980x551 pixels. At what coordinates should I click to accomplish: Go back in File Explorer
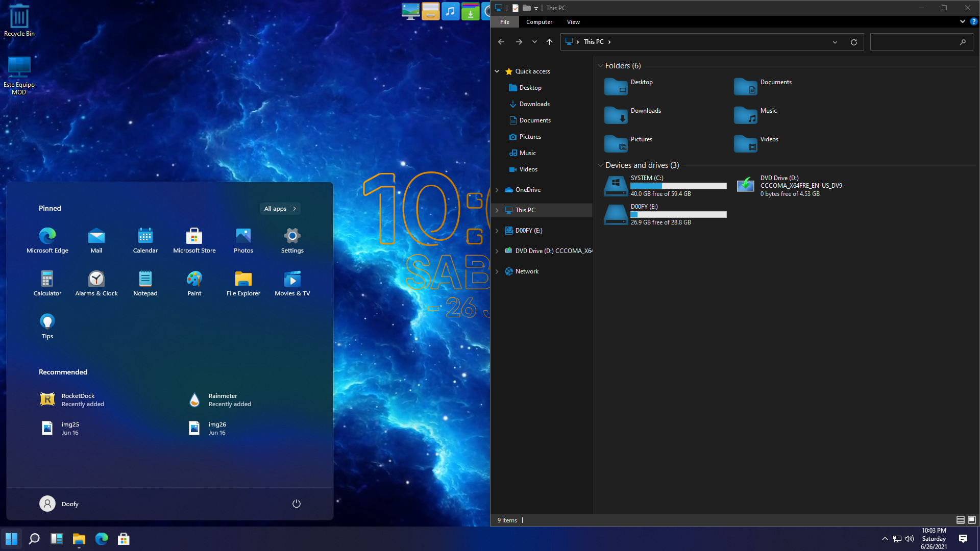501,42
